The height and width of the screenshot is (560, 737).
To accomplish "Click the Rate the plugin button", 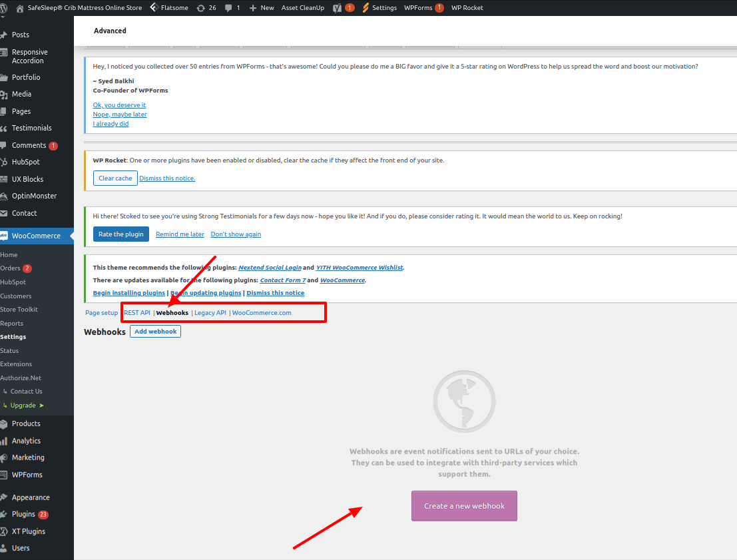I will tap(121, 234).
